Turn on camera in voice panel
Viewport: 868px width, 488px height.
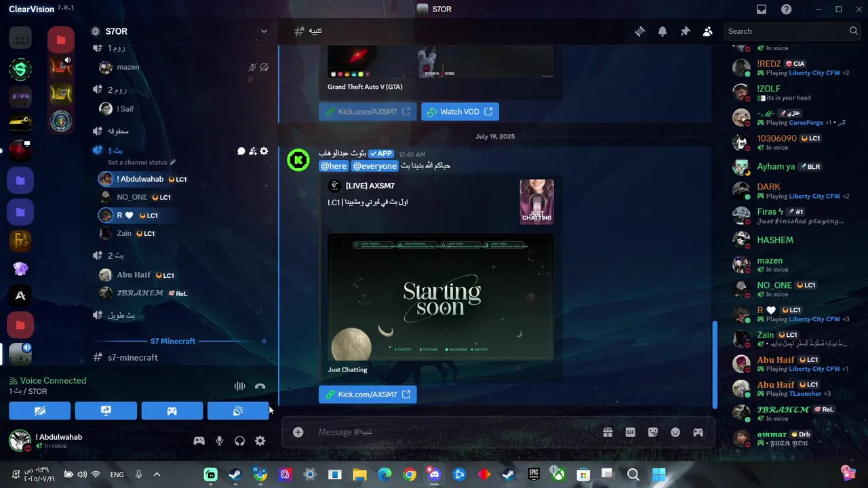[x=39, y=411]
